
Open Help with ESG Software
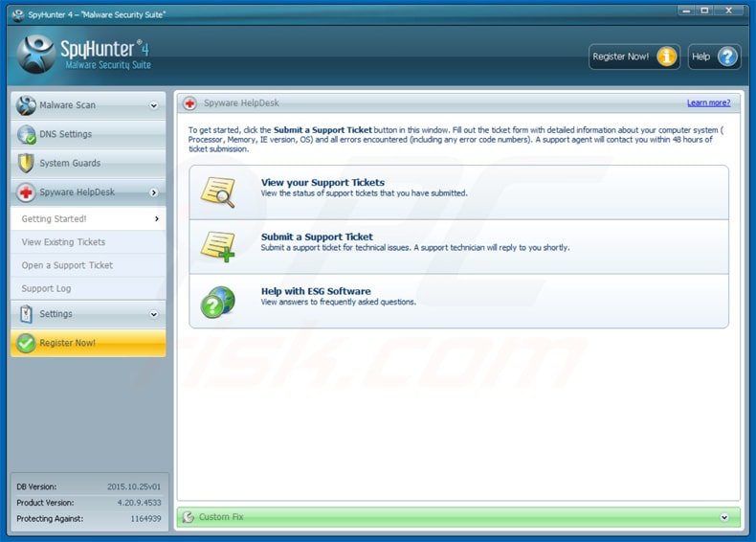[x=458, y=302]
